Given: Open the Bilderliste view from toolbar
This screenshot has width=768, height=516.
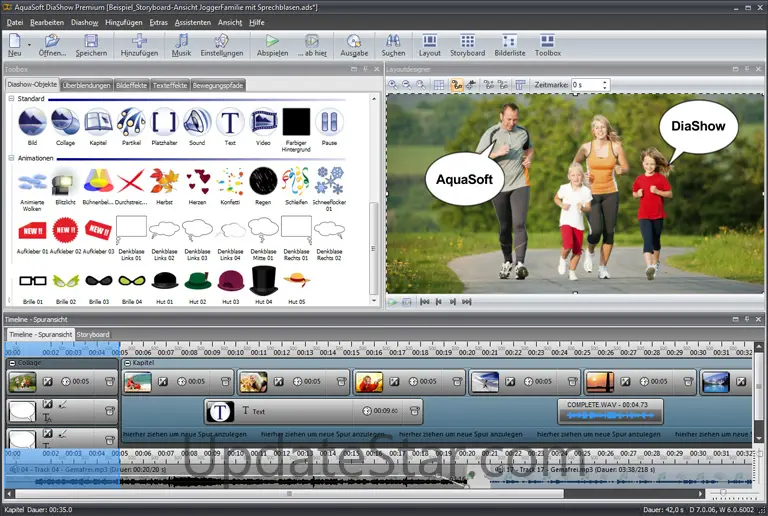Looking at the screenshot, I should click(x=510, y=44).
